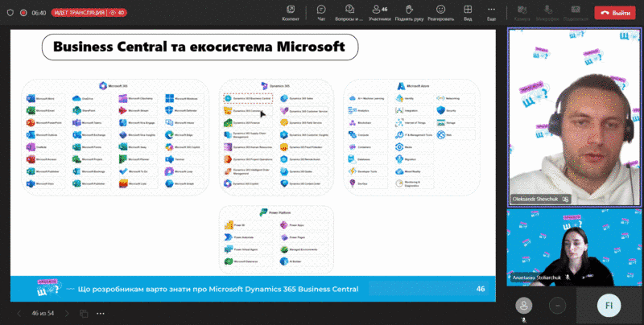Click the Power BI icon
The height and width of the screenshot is (325, 644).
[x=229, y=225]
